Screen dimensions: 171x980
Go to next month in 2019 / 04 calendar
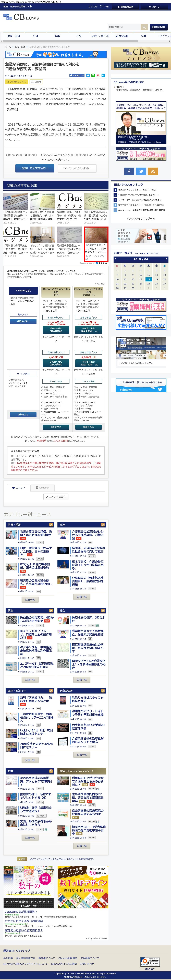(166, 259)
